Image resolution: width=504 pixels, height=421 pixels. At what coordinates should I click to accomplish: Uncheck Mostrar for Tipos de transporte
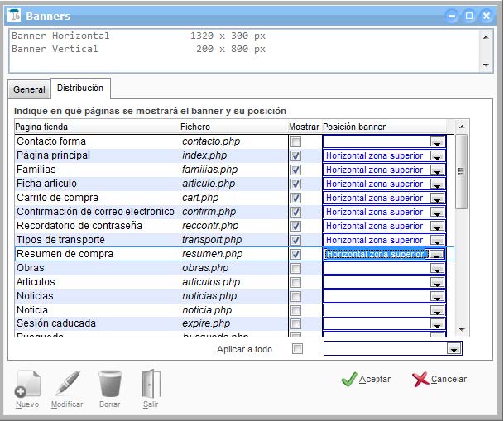point(295,240)
